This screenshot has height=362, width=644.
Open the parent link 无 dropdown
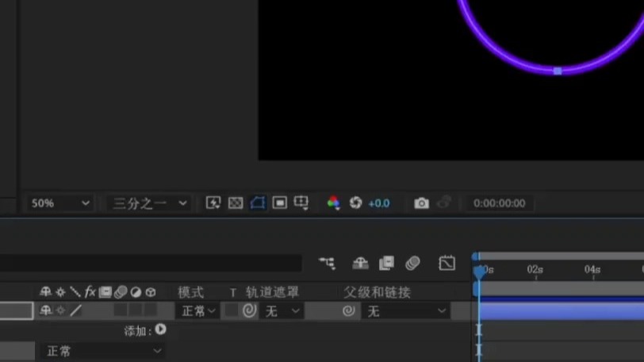[406, 311]
